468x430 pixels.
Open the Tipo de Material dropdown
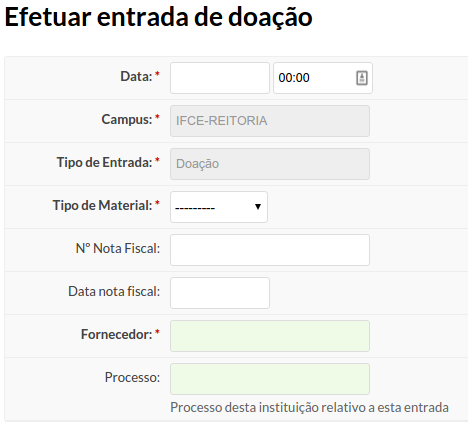pyautogui.click(x=219, y=207)
